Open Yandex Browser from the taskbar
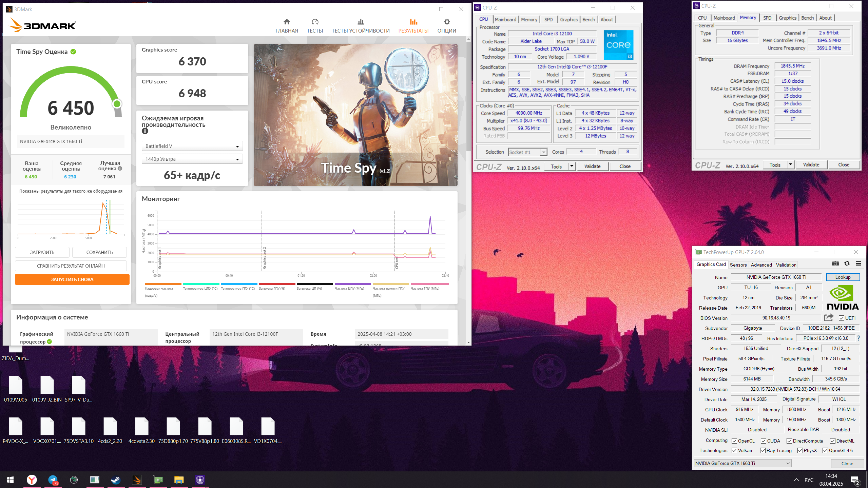The width and height of the screenshot is (868, 488). point(32,480)
